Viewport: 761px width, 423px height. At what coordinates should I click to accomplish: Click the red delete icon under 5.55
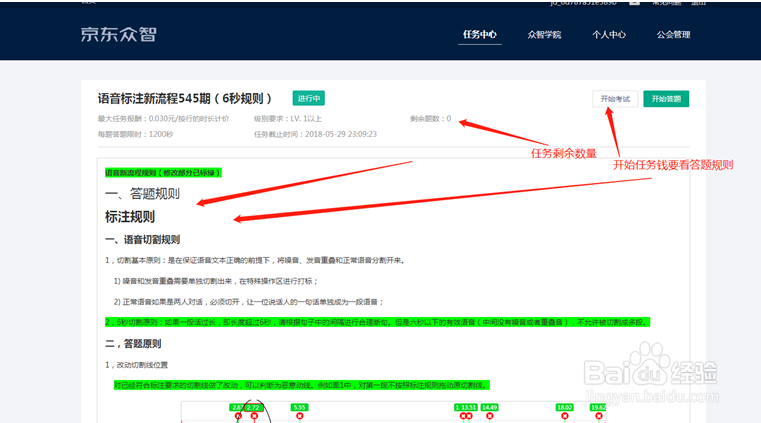click(299, 416)
